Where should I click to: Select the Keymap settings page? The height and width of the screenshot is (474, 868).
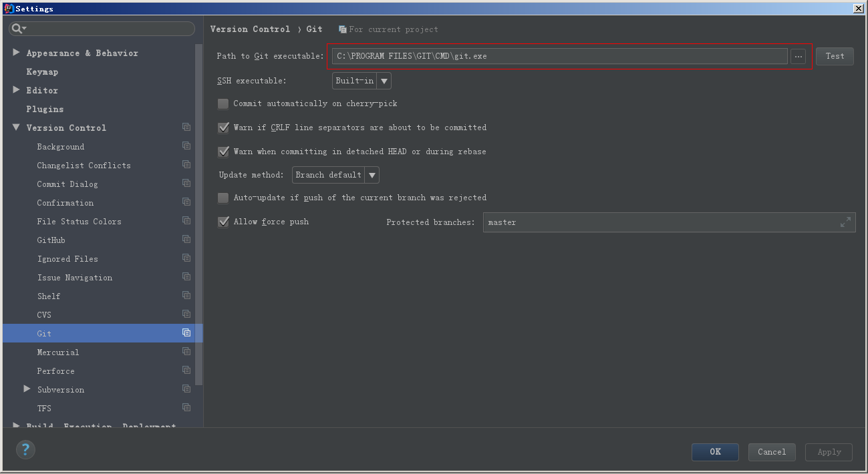(x=42, y=71)
